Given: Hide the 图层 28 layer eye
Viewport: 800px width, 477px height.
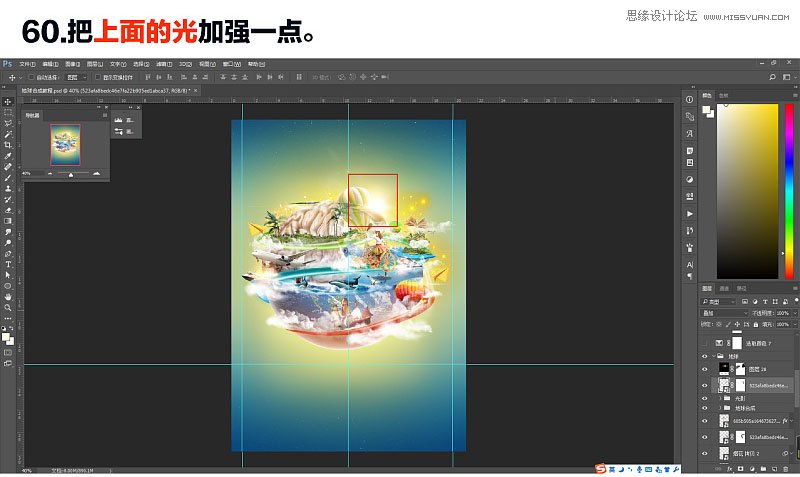Looking at the screenshot, I should click(705, 369).
